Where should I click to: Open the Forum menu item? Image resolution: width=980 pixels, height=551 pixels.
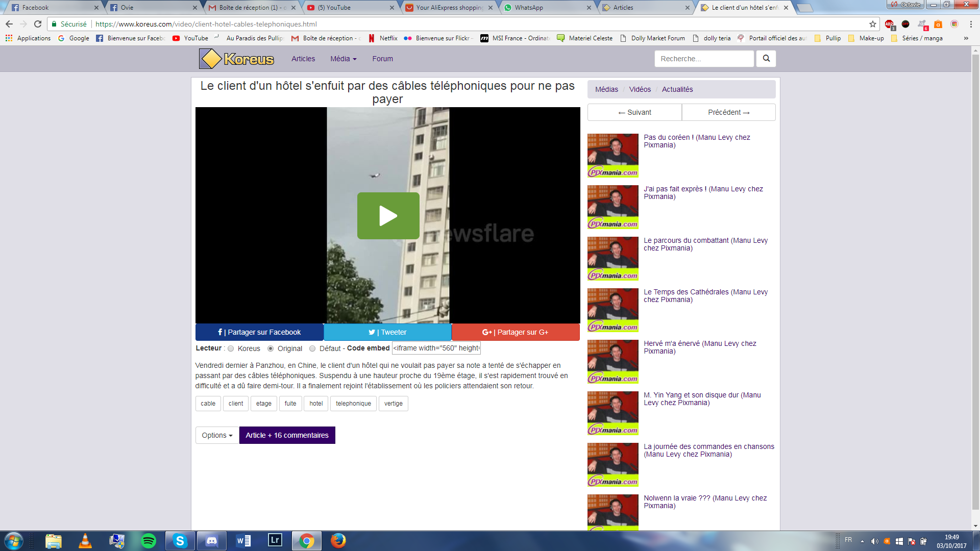tap(382, 59)
